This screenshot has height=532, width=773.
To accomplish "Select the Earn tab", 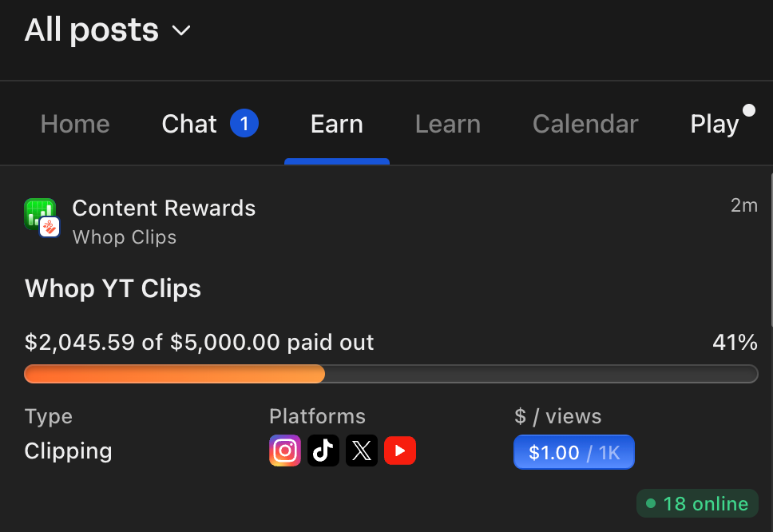I will [337, 125].
